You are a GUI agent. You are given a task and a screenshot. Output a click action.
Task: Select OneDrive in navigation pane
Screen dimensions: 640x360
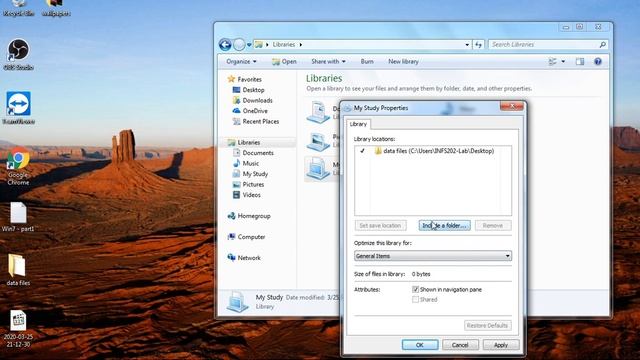tap(250, 111)
